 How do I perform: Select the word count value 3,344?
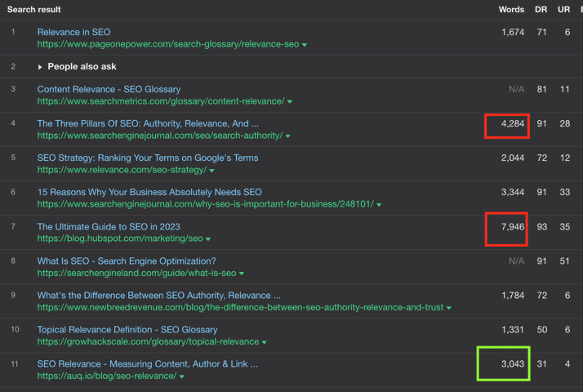513,192
